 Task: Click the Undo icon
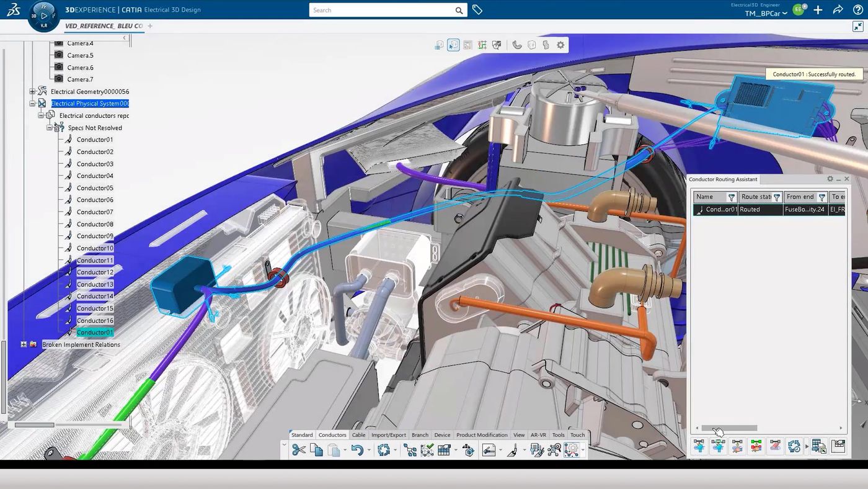[359, 449]
